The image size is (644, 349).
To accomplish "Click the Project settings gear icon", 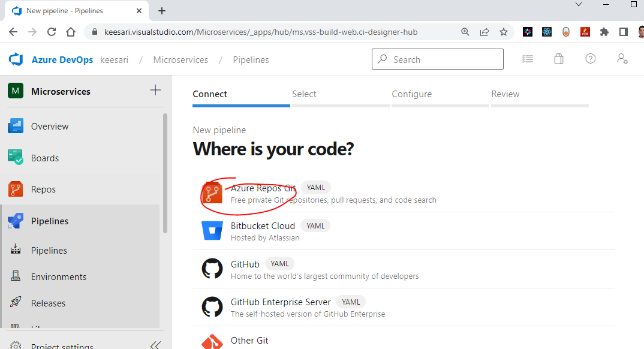I will (16, 345).
